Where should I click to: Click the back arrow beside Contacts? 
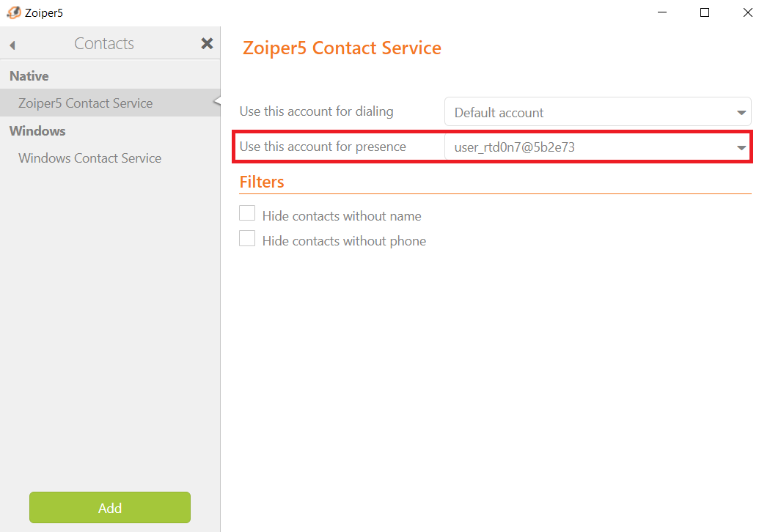(x=12, y=45)
